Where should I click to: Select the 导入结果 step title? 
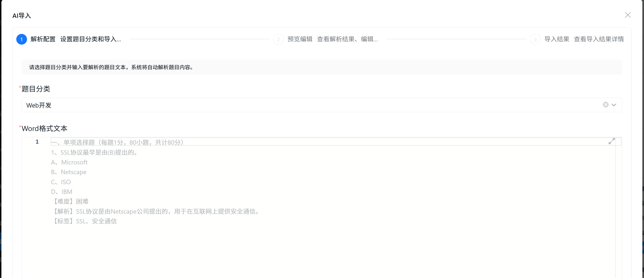click(x=557, y=39)
